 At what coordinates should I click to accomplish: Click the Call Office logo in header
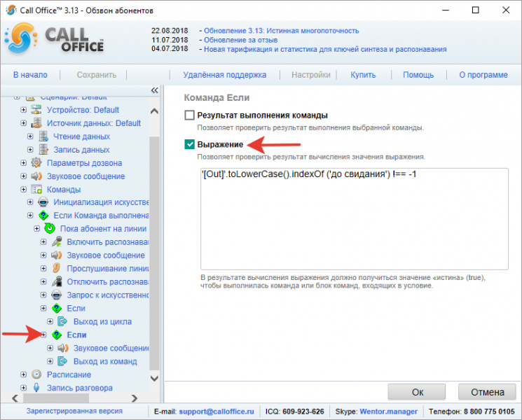click(x=54, y=39)
